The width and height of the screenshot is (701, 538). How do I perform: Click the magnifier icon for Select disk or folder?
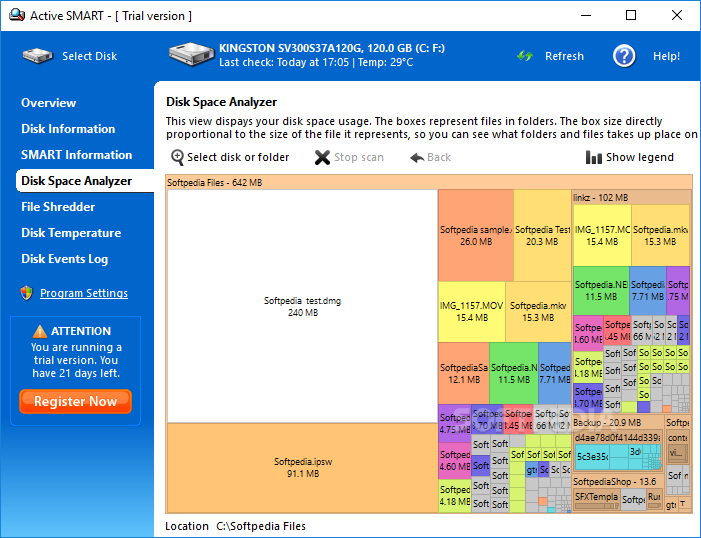pyautogui.click(x=177, y=157)
